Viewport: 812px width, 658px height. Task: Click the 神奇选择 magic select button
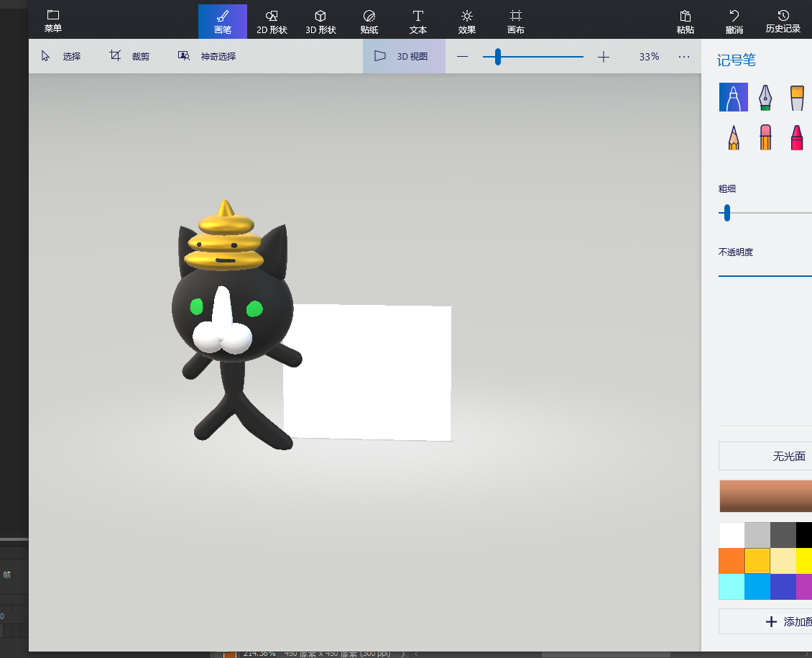click(208, 56)
